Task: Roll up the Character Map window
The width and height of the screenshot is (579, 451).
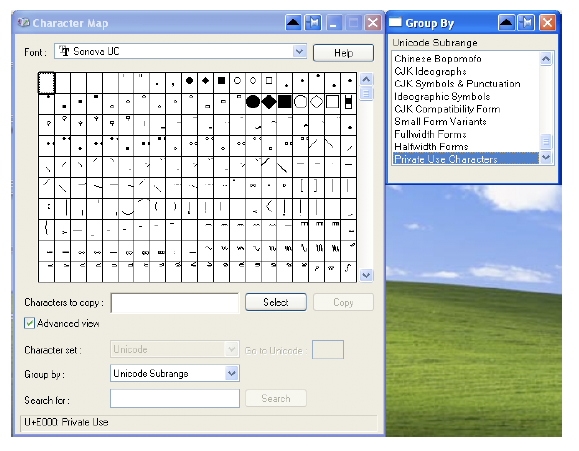Action: tap(294, 23)
